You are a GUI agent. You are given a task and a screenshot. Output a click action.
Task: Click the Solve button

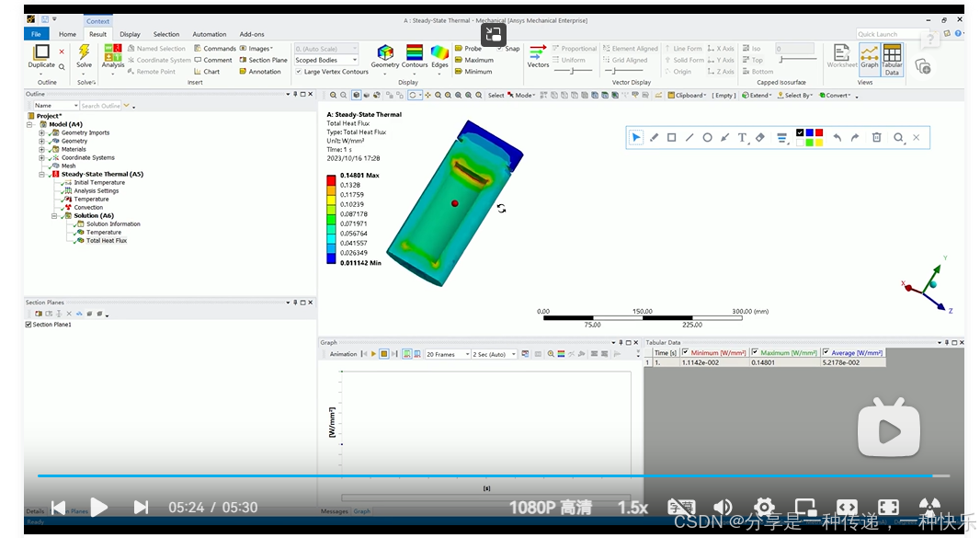point(85,57)
